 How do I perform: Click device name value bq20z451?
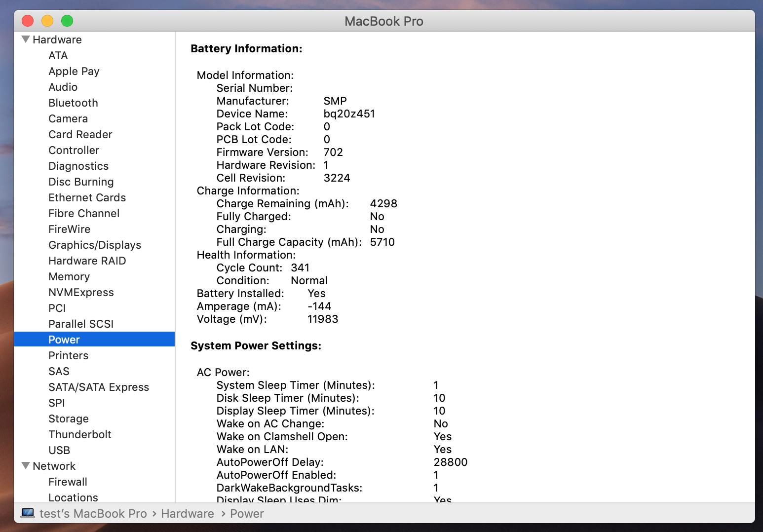click(349, 114)
